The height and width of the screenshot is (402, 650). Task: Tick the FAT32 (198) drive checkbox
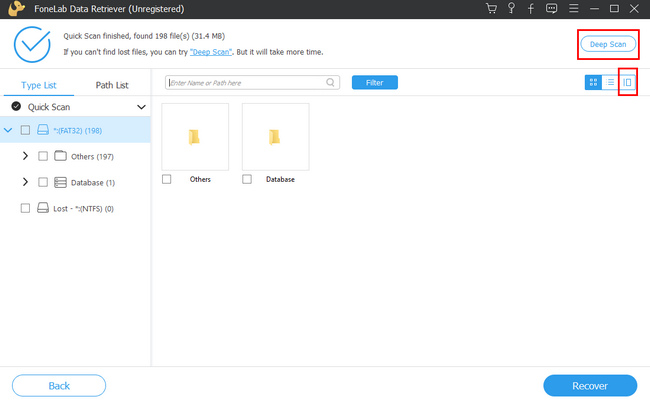25,130
